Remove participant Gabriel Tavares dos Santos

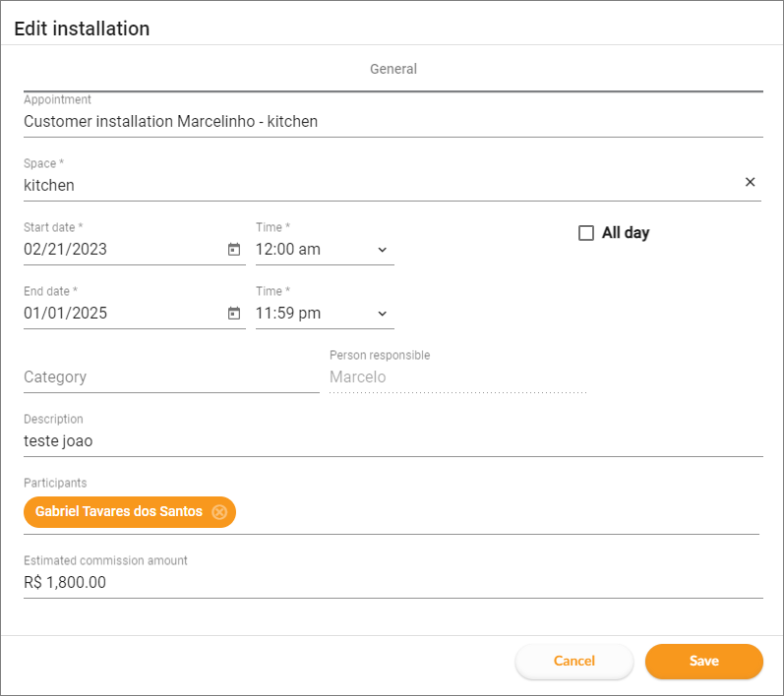(219, 512)
